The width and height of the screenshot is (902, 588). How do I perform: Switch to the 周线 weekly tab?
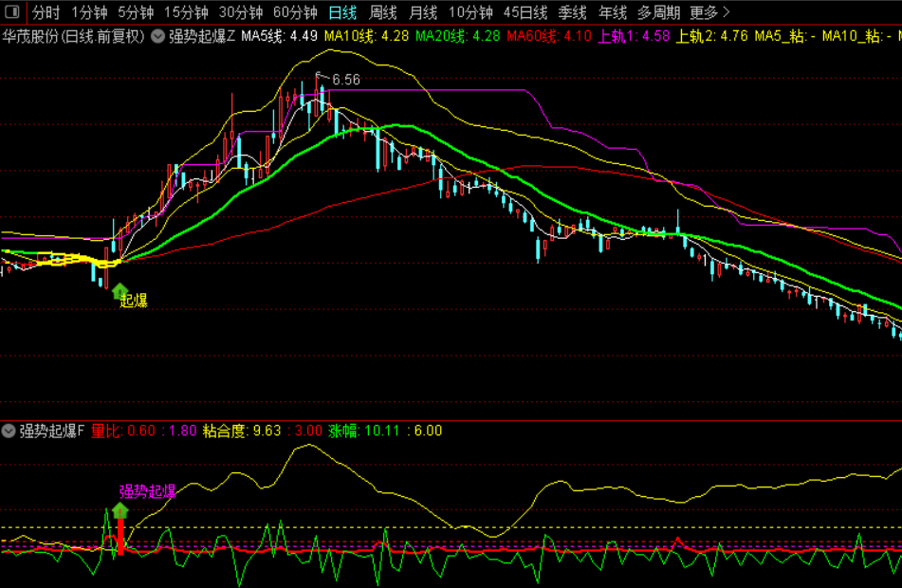tap(383, 12)
